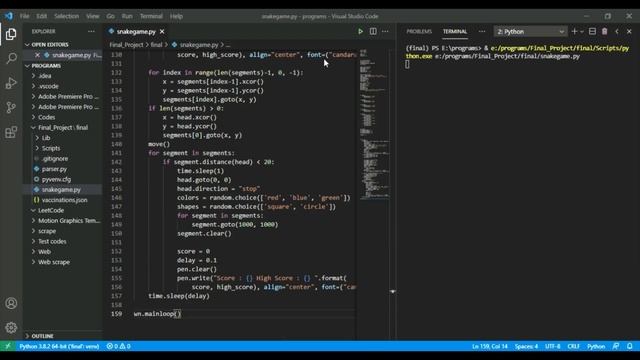640x360 pixels.
Task: Open terminal selector dropdown 2: Python
Action: tap(531, 31)
